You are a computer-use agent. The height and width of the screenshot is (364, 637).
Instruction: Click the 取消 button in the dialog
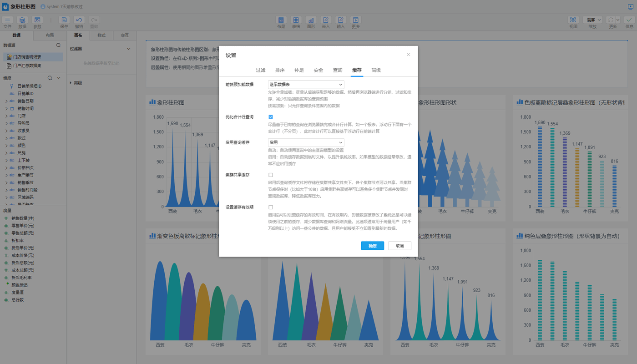click(399, 246)
